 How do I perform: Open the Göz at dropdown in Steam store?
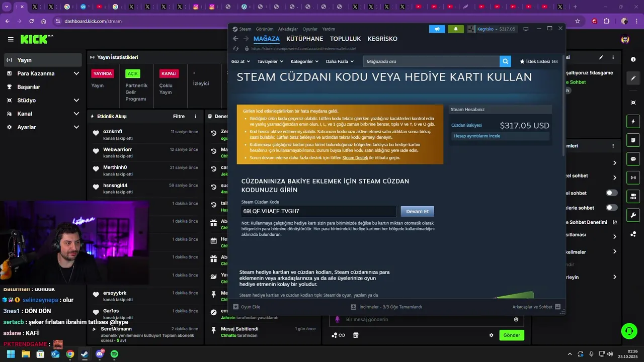pos(240,61)
